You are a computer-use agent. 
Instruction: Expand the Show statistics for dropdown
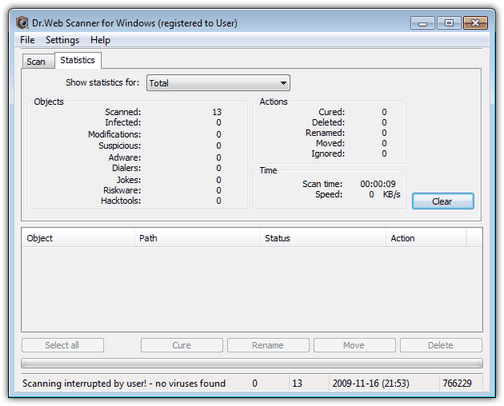click(218, 83)
